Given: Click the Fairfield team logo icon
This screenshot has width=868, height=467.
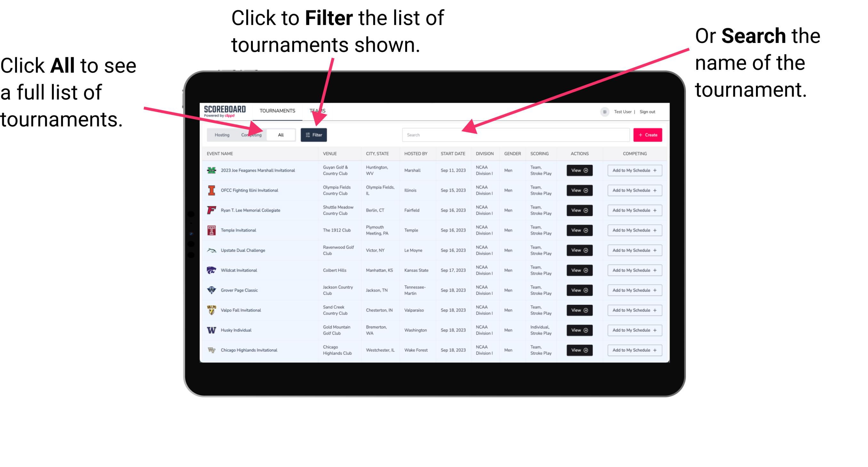Looking at the screenshot, I should pos(212,211).
